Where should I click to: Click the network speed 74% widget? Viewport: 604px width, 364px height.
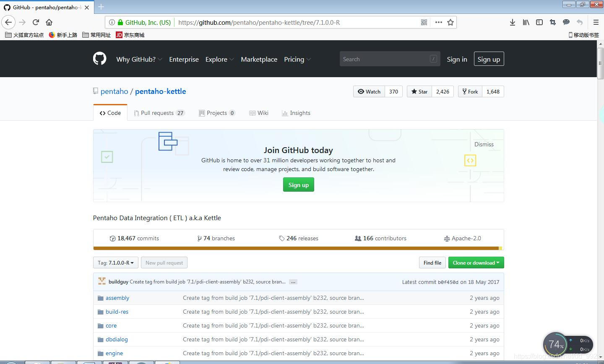point(568,345)
